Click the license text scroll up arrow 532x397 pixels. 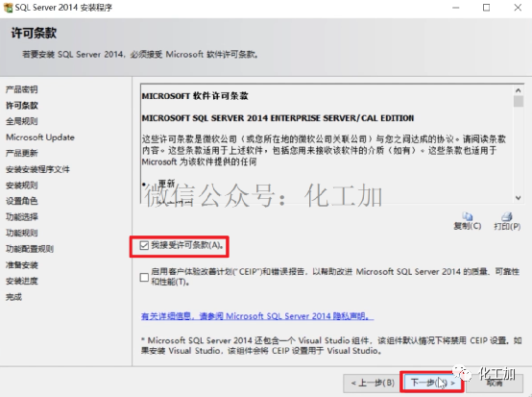tap(519, 90)
